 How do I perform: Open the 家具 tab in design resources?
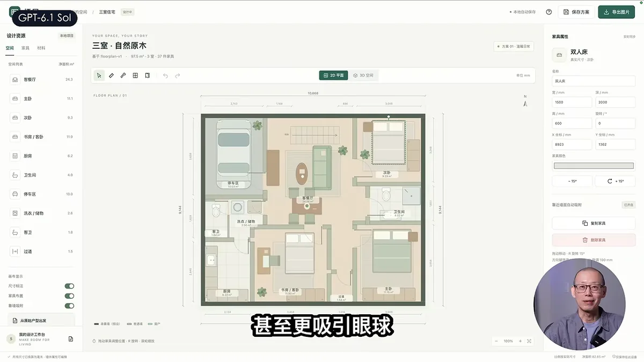click(x=25, y=48)
